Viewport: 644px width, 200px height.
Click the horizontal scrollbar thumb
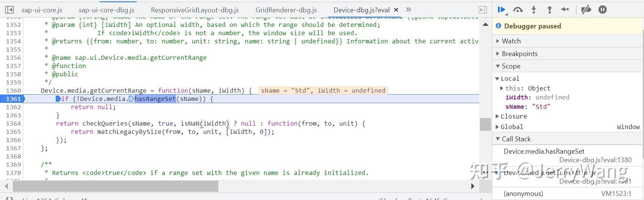coord(115,186)
